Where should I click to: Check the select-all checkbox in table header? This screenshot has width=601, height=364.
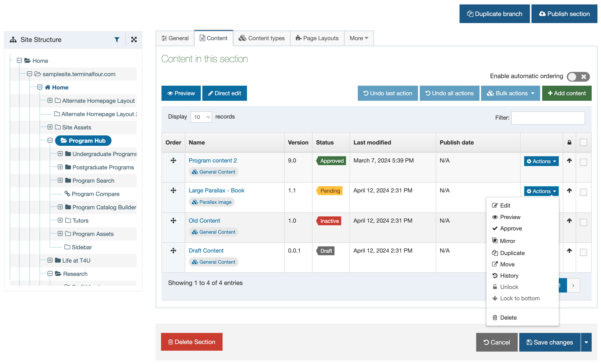tap(583, 142)
